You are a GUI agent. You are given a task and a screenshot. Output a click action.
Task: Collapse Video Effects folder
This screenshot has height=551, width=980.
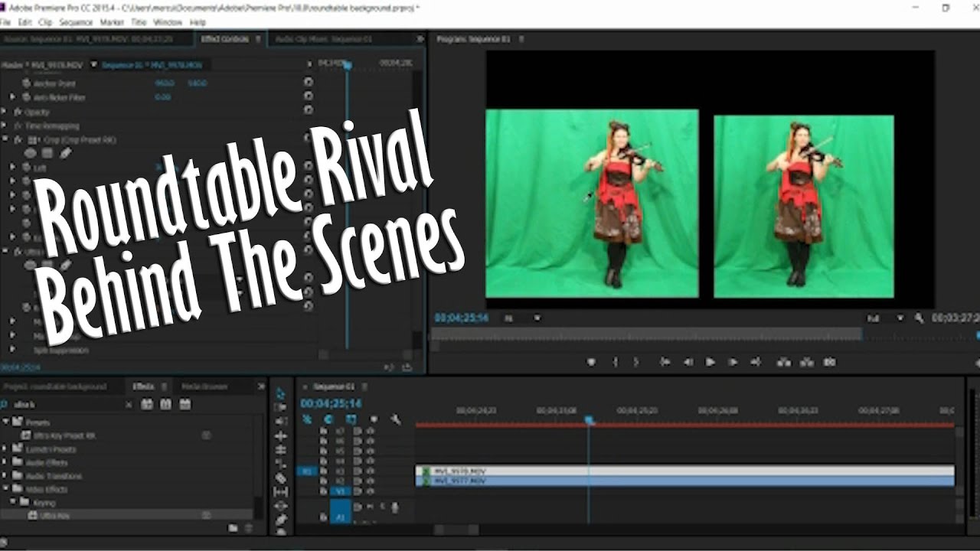(x=5, y=489)
